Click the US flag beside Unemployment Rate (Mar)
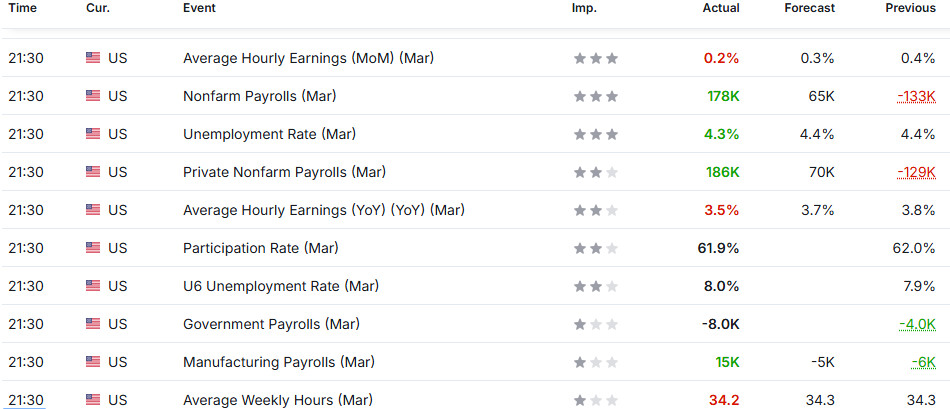This screenshot has height=409, width=950. click(x=93, y=134)
